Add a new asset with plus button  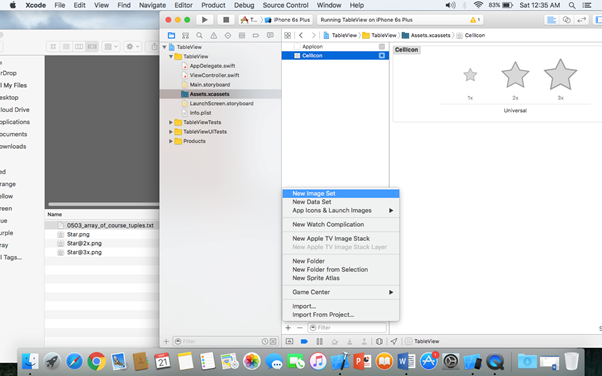tap(288, 328)
